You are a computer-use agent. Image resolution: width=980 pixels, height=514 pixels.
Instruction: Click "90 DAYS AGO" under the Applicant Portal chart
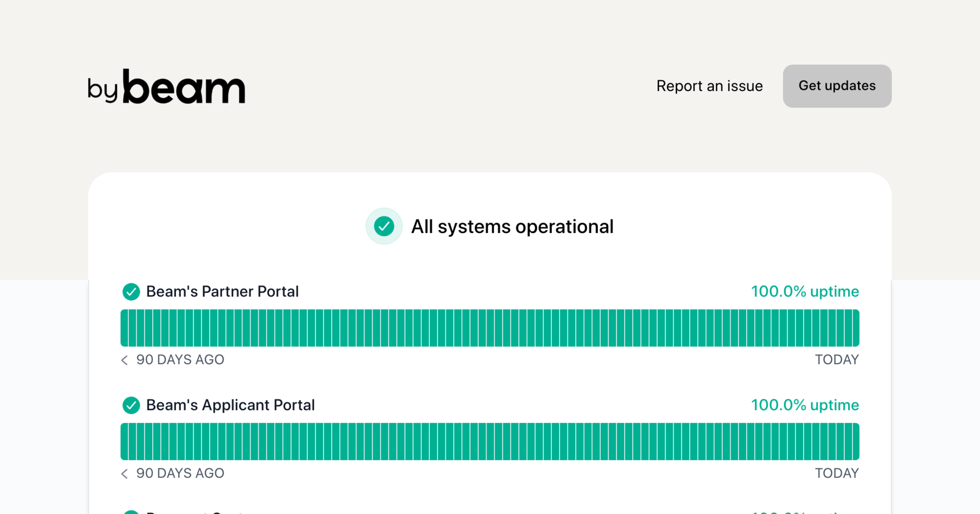point(180,473)
